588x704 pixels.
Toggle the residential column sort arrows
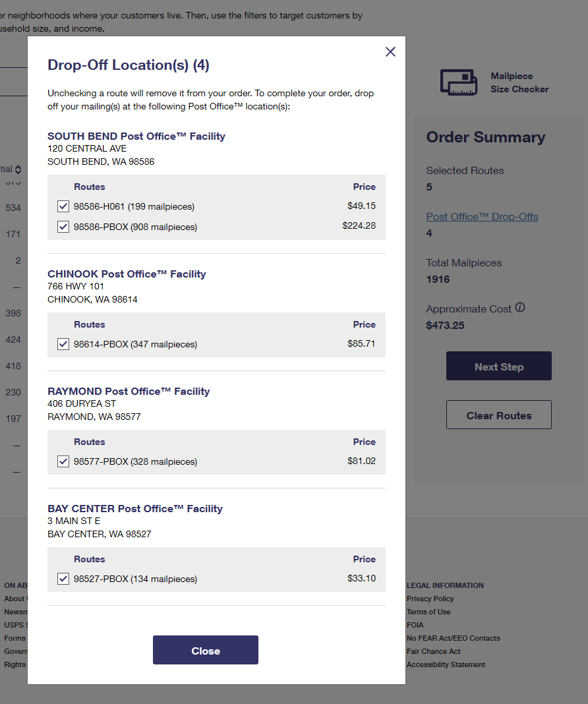(x=18, y=169)
